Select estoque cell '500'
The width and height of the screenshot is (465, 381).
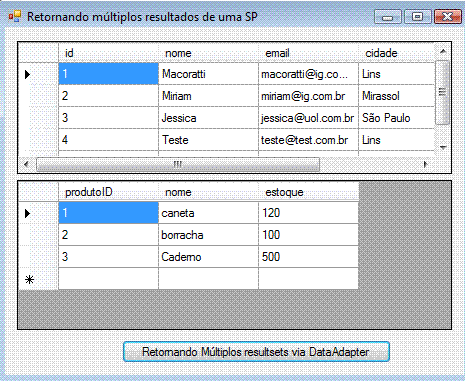308,257
